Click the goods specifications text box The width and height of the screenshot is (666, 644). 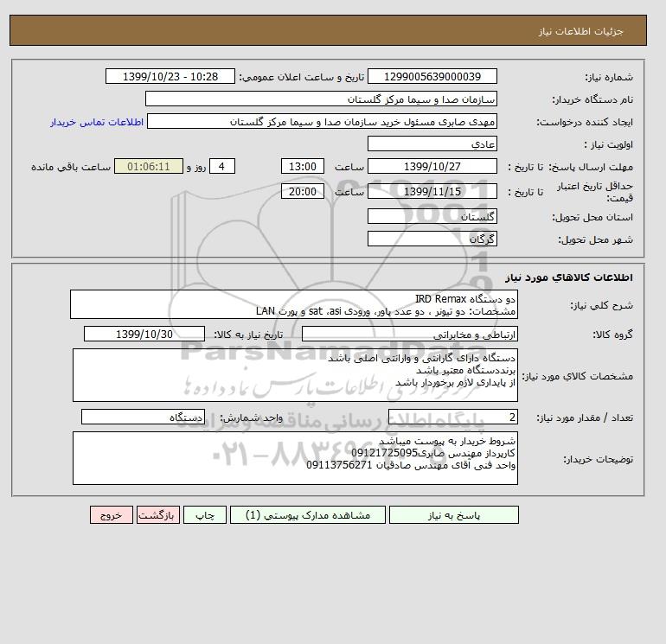pos(295,375)
